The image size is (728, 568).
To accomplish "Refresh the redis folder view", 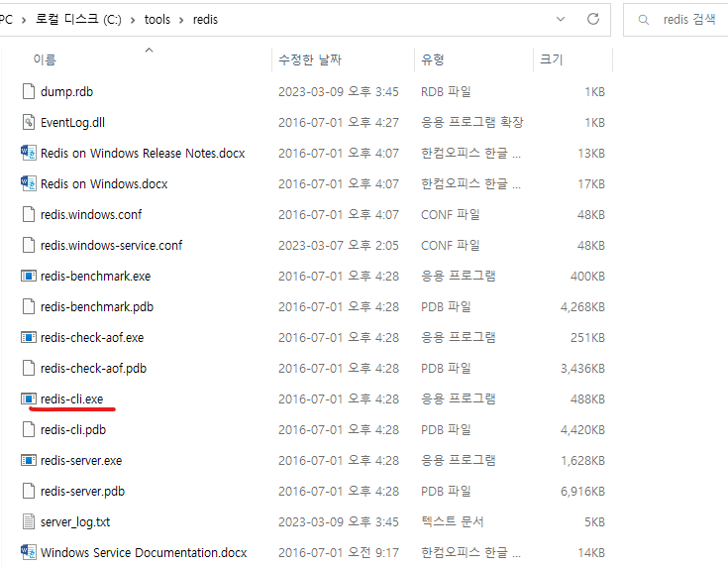I will (x=593, y=19).
